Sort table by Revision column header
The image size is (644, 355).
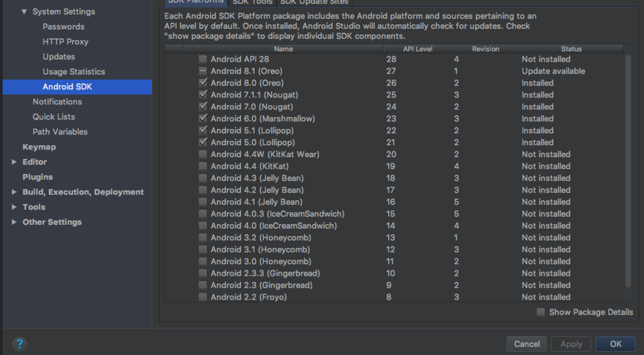[x=486, y=49]
